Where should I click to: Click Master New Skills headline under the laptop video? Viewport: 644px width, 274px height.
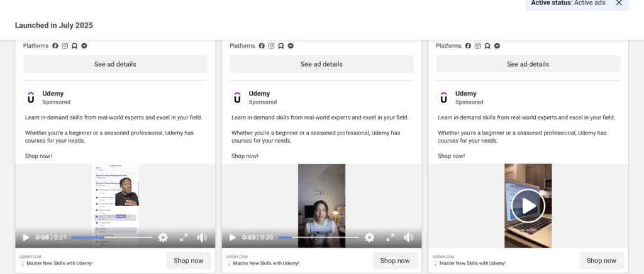469,263
